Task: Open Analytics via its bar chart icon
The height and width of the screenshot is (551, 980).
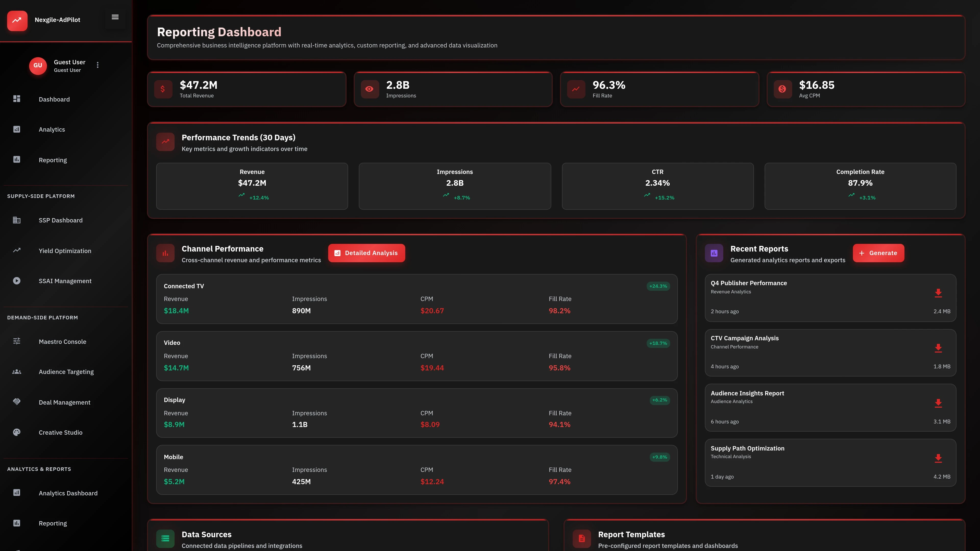Action: (17, 129)
